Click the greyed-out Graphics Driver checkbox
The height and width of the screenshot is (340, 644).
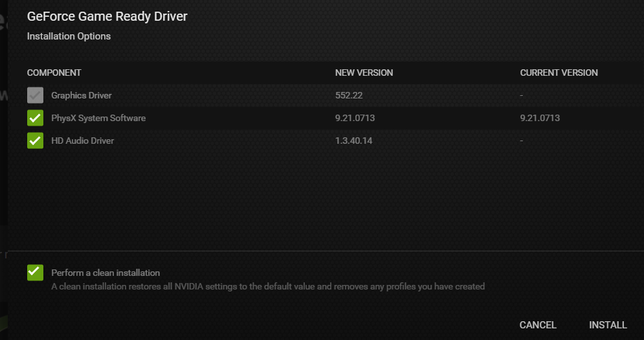coord(36,95)
